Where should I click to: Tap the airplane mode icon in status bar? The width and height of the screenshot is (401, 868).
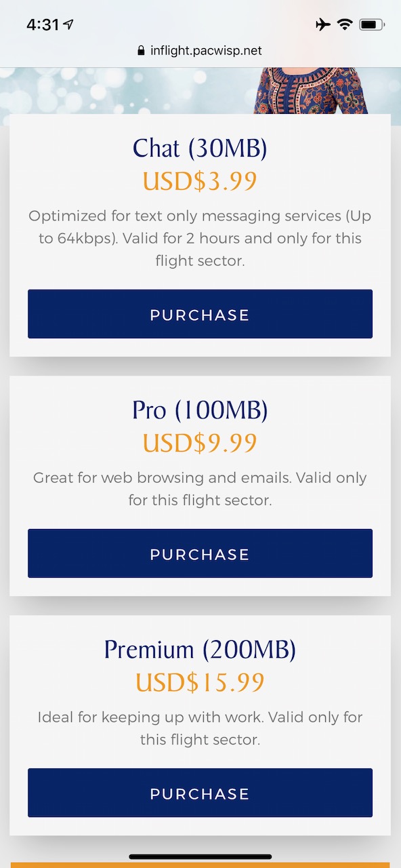coord(323,25)
